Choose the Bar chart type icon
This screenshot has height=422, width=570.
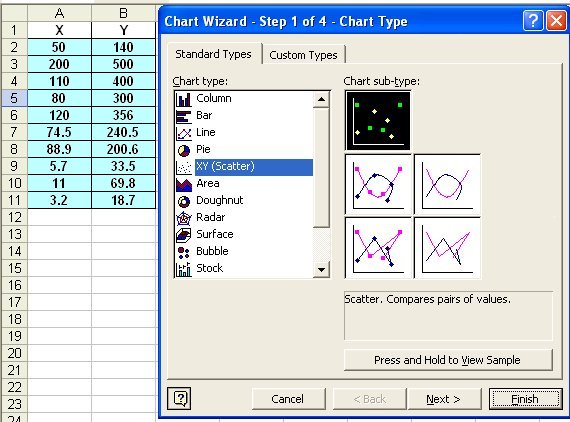184,116
